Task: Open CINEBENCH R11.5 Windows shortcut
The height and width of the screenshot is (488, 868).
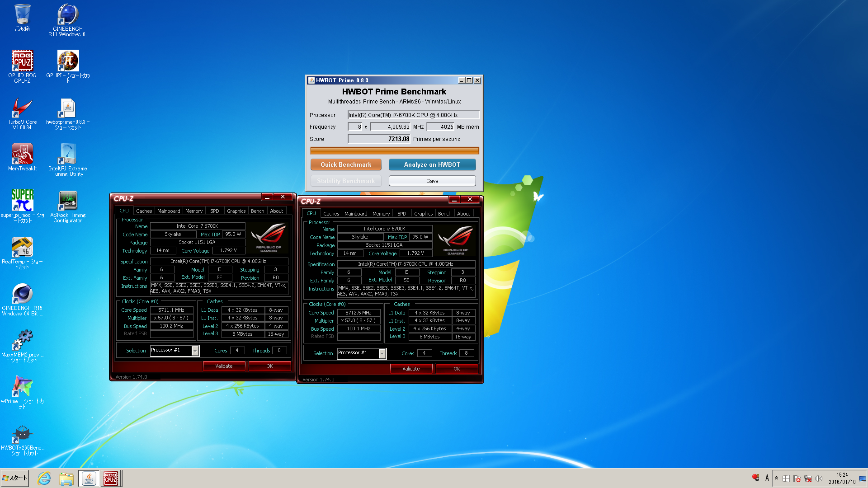Action: (68, 20)
